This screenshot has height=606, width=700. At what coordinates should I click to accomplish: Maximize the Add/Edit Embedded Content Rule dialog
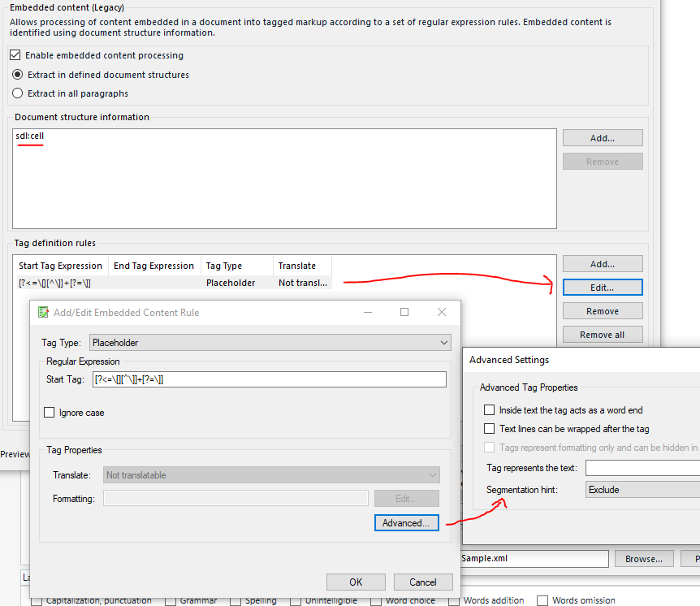coord(404,313)
